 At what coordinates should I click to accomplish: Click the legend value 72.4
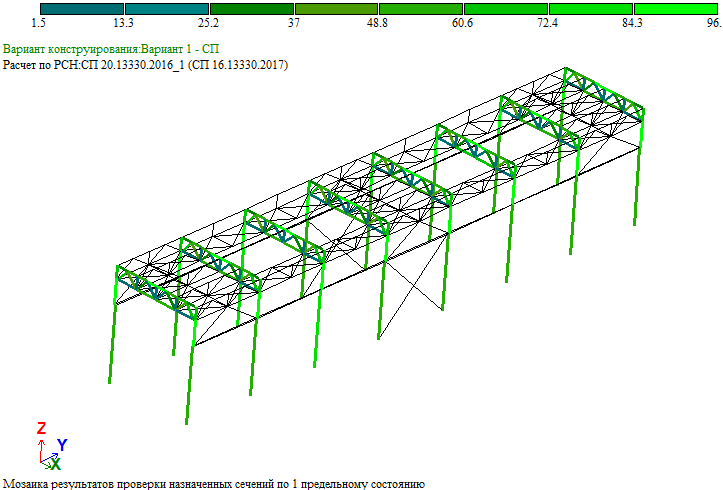[547, 23]
